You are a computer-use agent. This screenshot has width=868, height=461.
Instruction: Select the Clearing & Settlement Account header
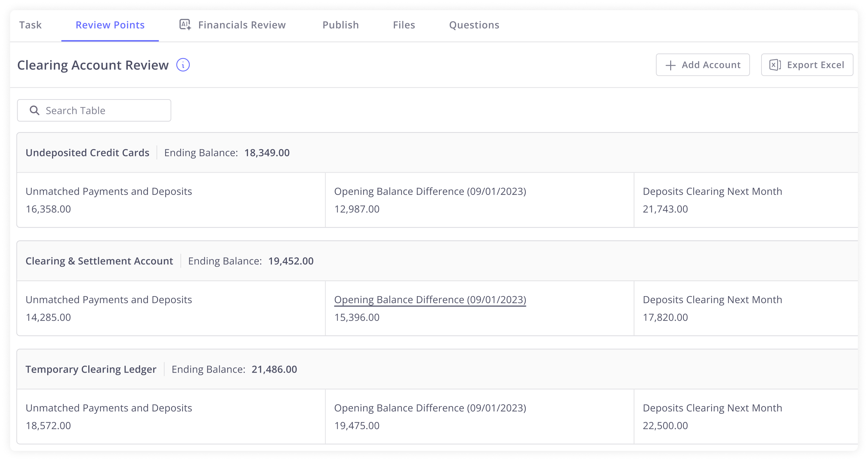[100, 261]
